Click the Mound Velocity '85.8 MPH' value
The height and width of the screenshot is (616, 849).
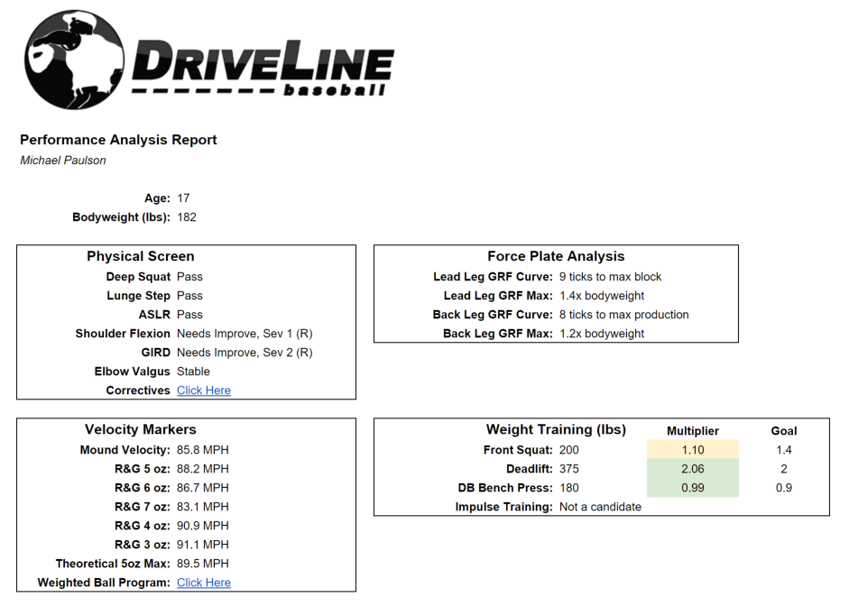point(202,450)
